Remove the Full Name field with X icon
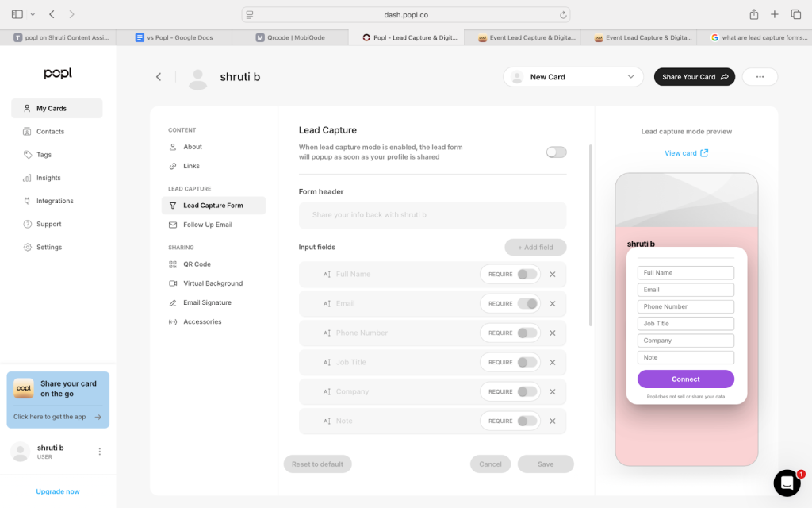 pyautogui.click(x=553, y=275)
